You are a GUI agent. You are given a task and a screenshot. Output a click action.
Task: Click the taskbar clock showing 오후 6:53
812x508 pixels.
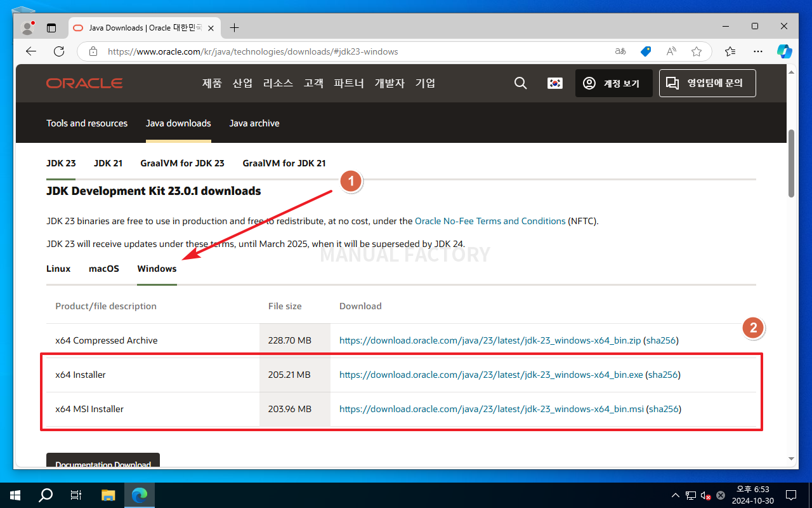tap(752, 495)
